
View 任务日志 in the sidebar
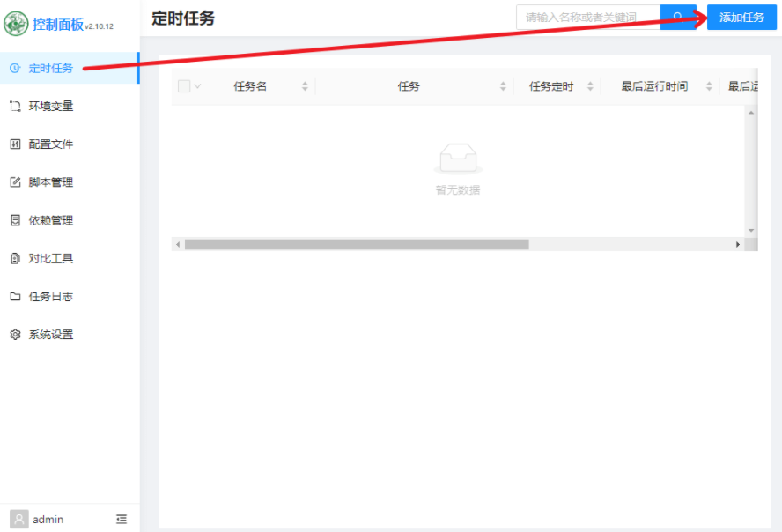70,296
